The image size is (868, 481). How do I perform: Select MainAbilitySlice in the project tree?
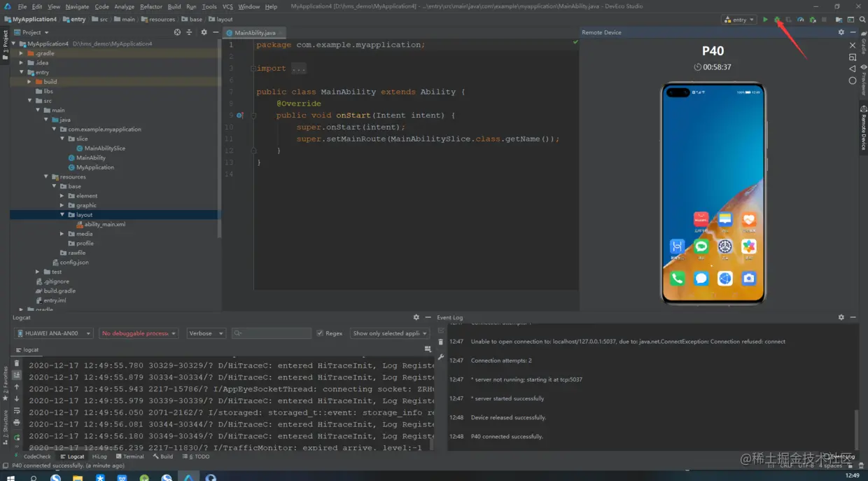point(101,148)
